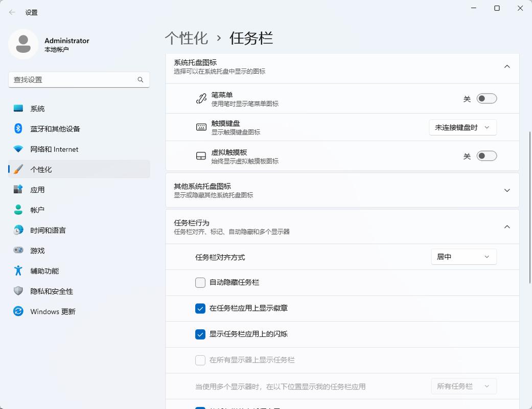Turn on the 笔菜单 toggle
The width and height of the screenshot is (532, 409).
486,98
